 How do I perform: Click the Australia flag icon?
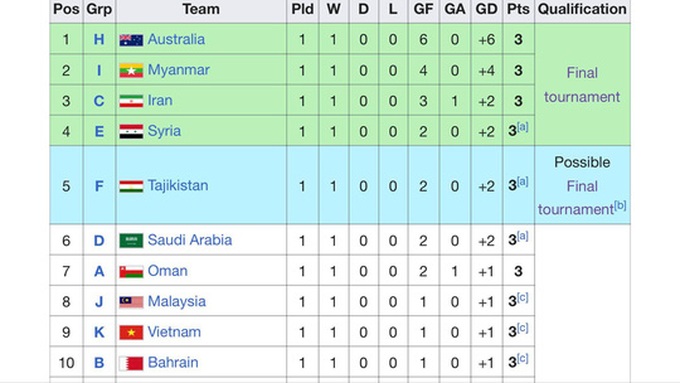point(131,40)
